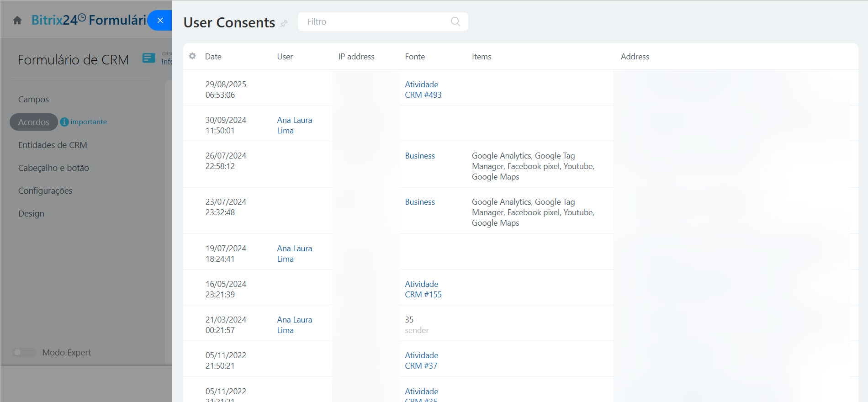Click Business source link for 26/07/2024
The image size is (868, 402).
(x=419, y=156)
